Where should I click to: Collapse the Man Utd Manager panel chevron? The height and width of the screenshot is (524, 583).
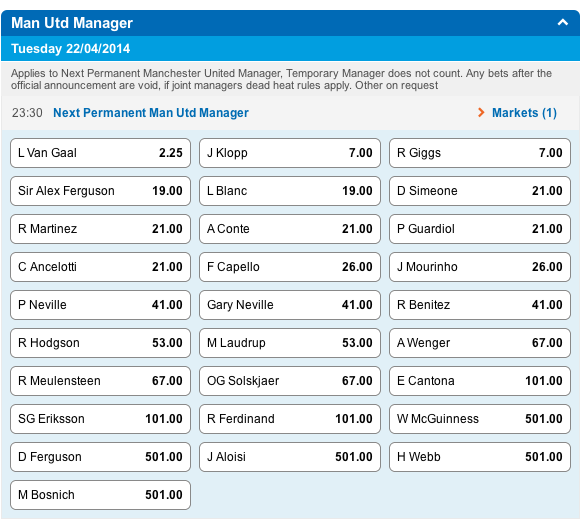pyautogui.click(x=563, y=23)
